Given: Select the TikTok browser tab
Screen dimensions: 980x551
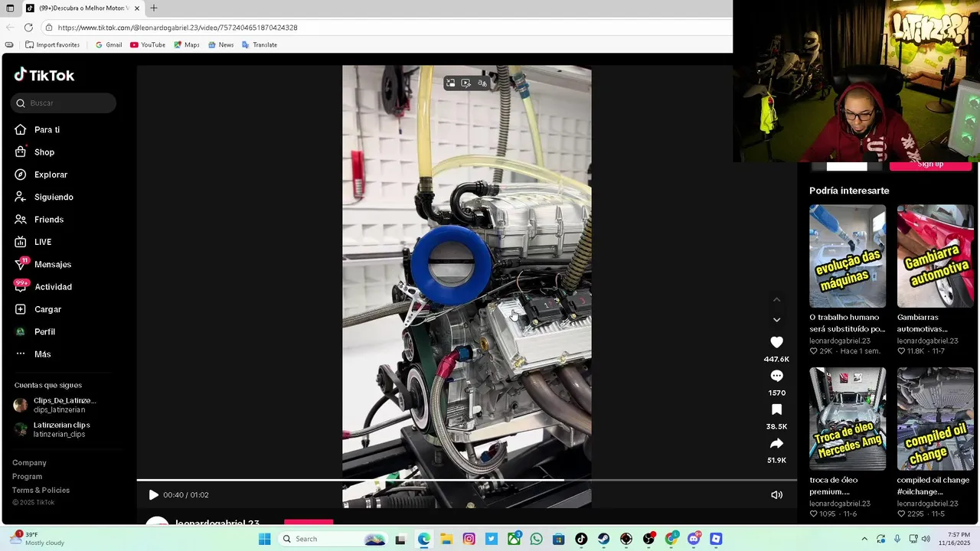Looking at the screenshot, I should 83,8.
